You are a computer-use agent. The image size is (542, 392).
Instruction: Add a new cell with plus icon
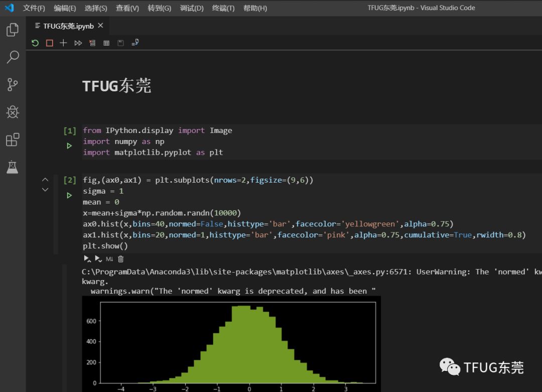point(63,43)
